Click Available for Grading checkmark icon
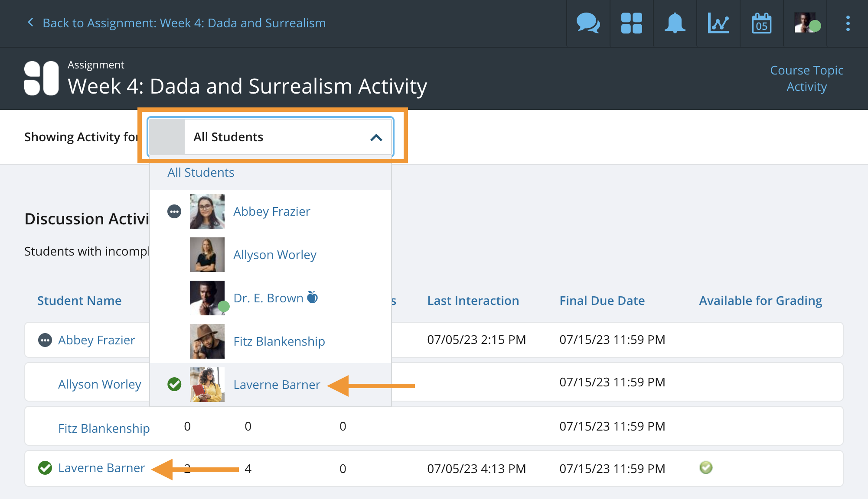868x499 pixels. 706,467
